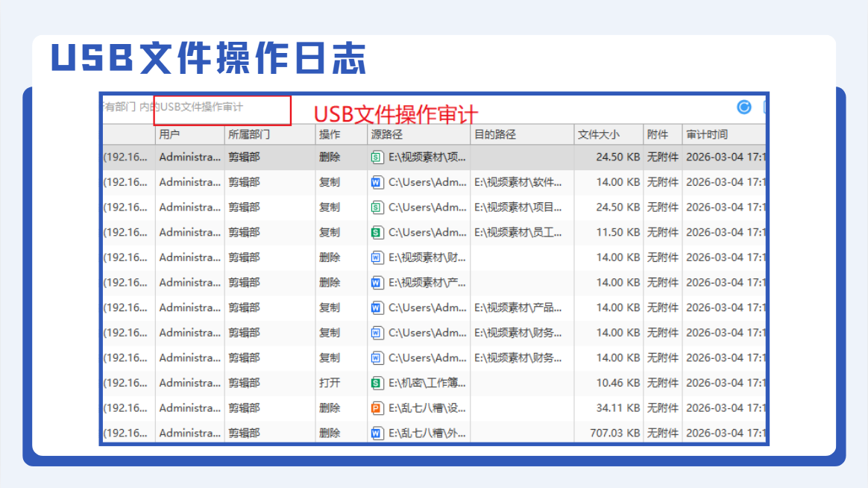Click the 操作 column header
This screenshot has height=488, width=868.
(x=342, y=134)
